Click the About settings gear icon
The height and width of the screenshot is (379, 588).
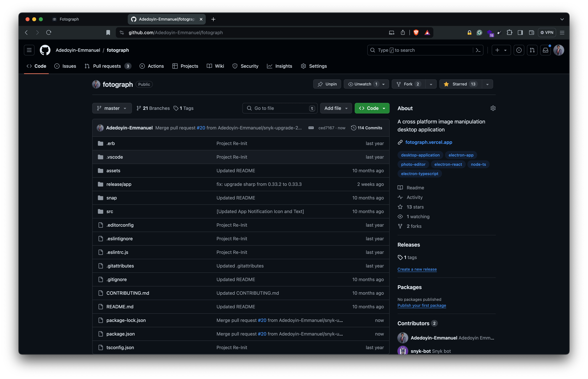pos(493,108)
